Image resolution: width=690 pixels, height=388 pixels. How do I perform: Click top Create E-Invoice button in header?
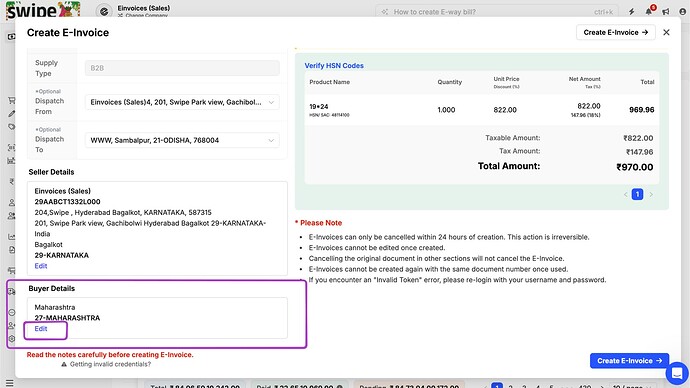coord(616,32)
